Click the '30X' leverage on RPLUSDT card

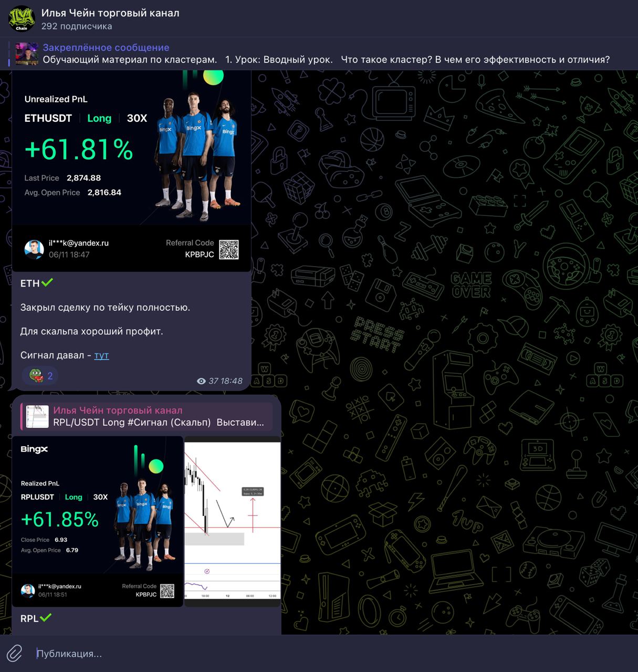pyautogui.click(x=100, y=497)
